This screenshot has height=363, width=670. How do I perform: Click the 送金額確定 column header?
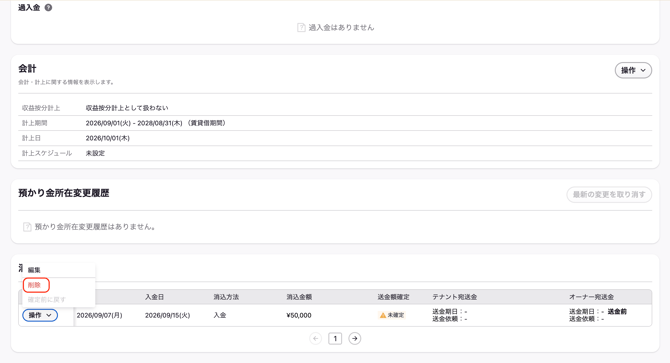tap(394, 297)
